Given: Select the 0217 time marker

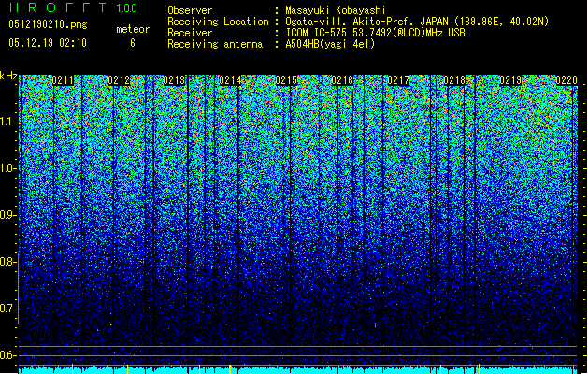Looking at the screenshot, I should (x=398, y=80).
